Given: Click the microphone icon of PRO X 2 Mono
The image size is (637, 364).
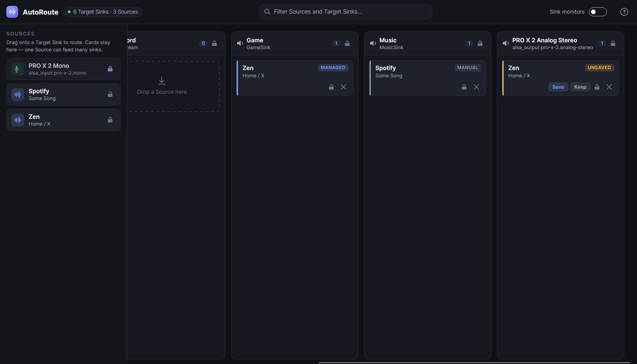Looking at the screenshot, I should 18,69.
